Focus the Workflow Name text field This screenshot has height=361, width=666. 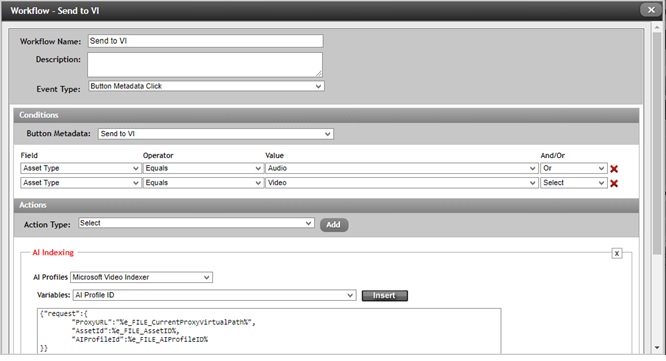point(206,41)
